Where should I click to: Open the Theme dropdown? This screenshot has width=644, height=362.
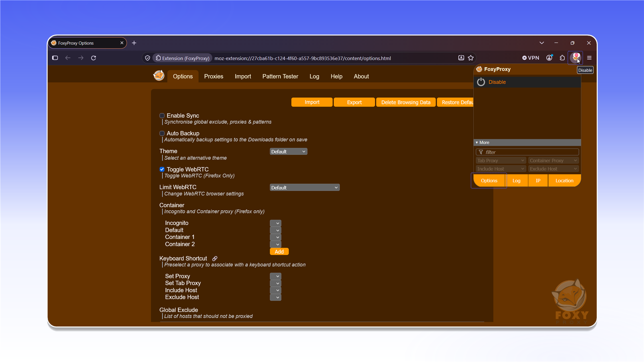tap(288, 152)
